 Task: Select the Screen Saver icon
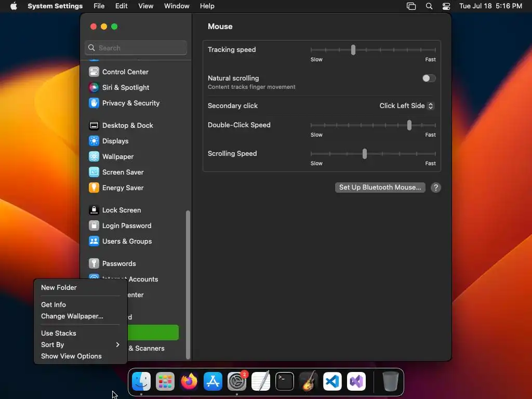(x=94, y=172)
